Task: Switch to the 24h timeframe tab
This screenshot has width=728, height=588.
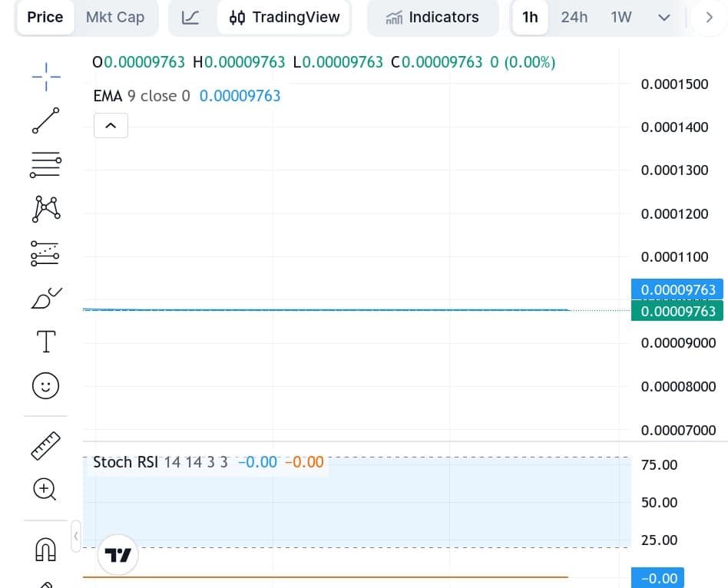Action: [x=574, y=17]
